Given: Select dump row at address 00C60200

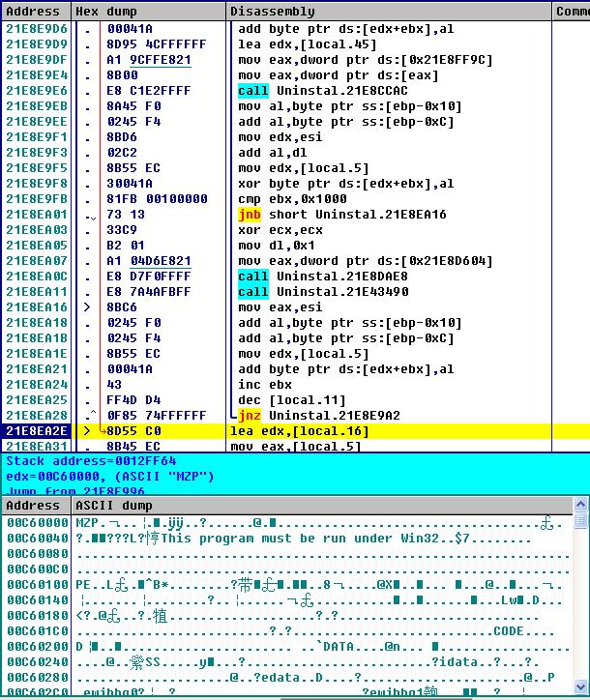Looking at the screenshot, I should click(287, 647).
